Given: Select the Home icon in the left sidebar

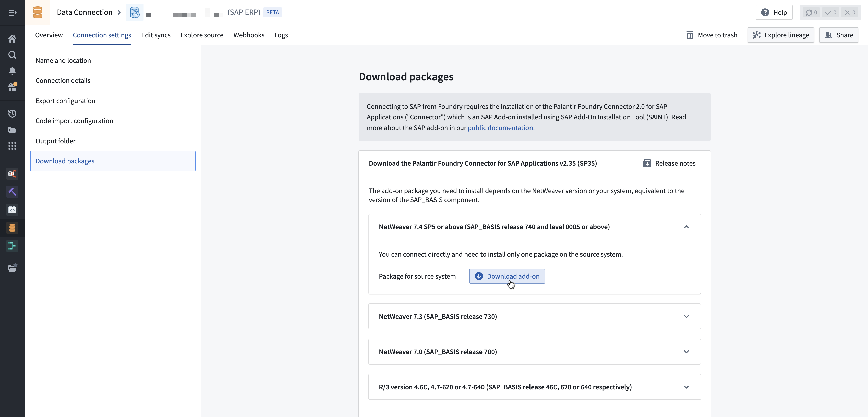Looking at the screenshot, I should coord(12,38).
